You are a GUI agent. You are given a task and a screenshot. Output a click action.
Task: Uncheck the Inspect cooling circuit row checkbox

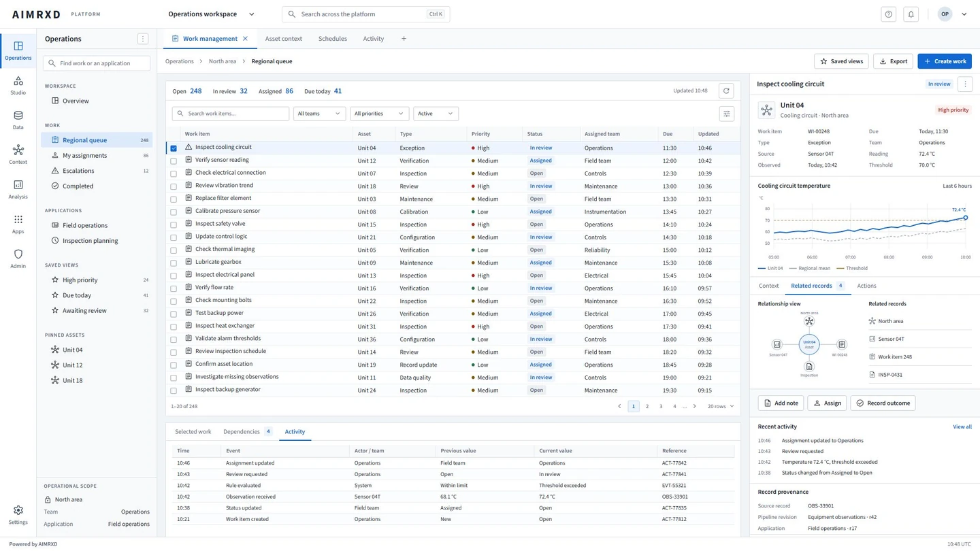point(174,148)
